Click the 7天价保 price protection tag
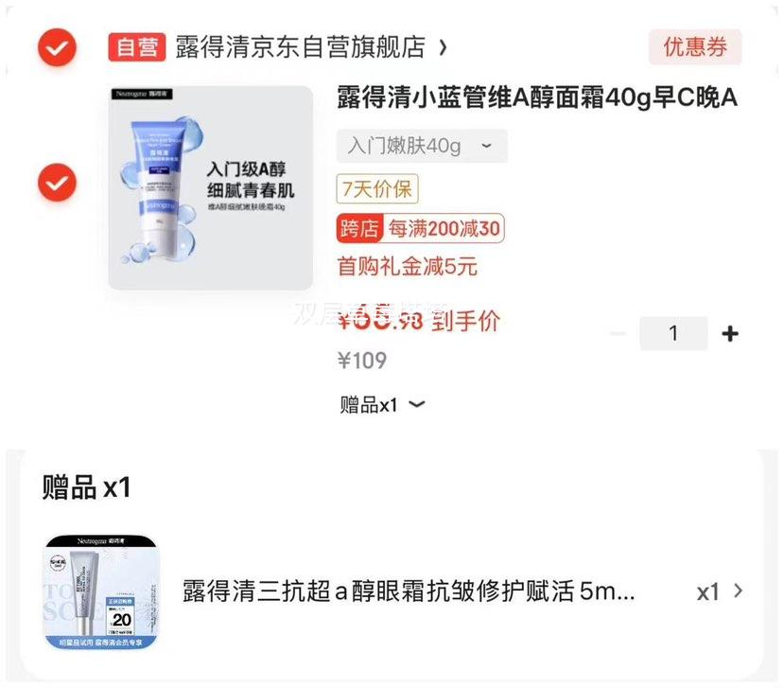Image resolution: width=784 pixels, height=688 pixels. [x=377, y=189]
